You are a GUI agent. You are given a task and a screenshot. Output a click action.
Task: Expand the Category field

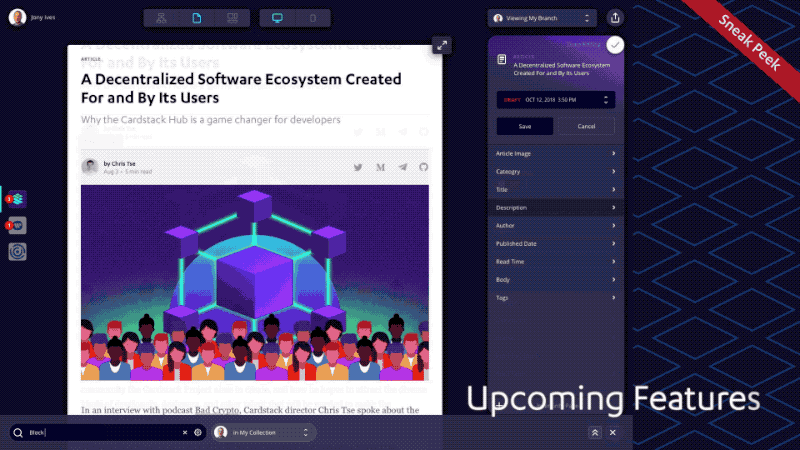click(x=556, y=171)
